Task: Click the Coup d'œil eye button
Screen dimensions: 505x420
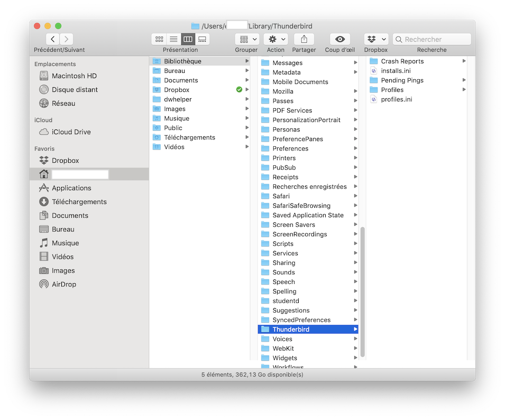Action: [x=340, y=39]
